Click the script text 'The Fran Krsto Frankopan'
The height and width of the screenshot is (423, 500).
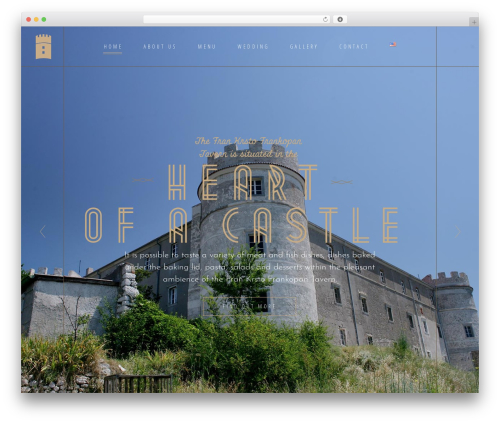pos(248,141)
